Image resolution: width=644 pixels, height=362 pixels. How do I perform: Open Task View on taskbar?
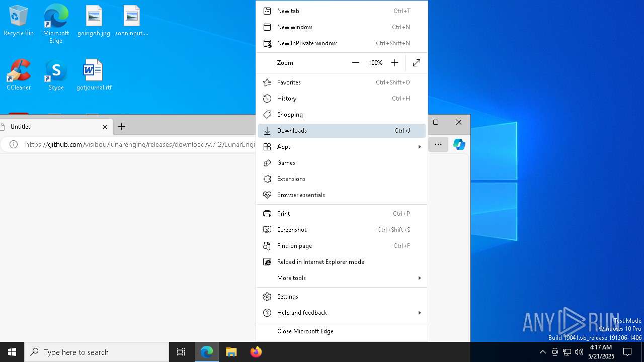(x=181, y=352)
